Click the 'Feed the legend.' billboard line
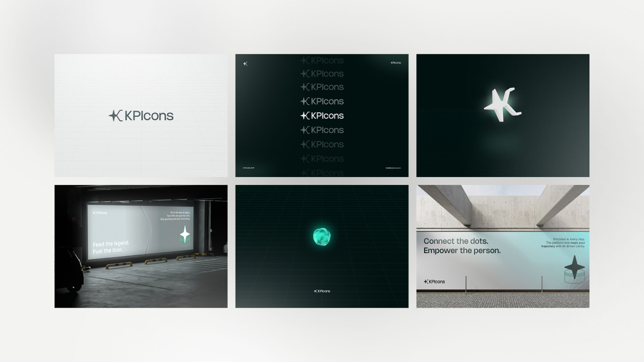The width and height of the screenshot is (644, 362). pyautogui.click(x=111, y=244)
